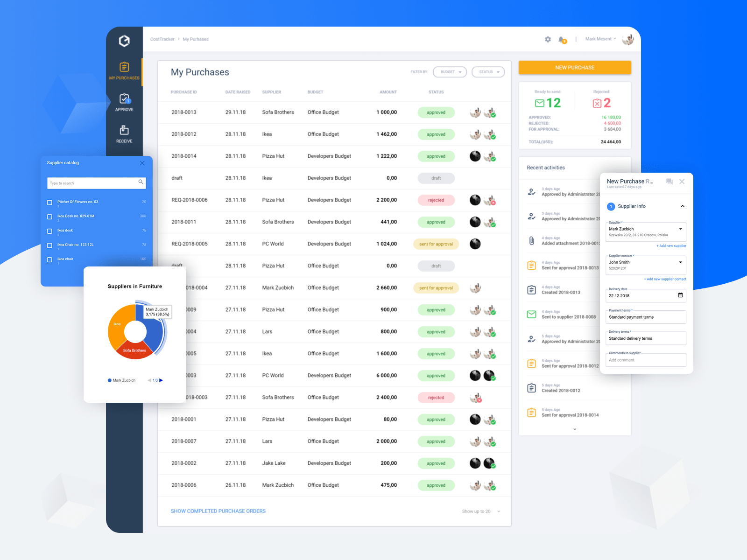
Task: Click the Rejected count icon
Action: [597, 103]
